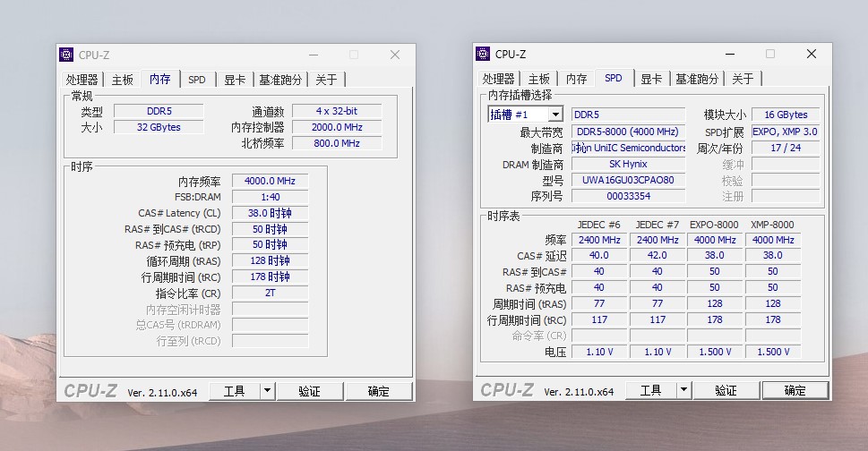Image resolution: width=868 pixels, height=451 pixels.
Task: Click 确定 button in right window
Action: [795, 390]
